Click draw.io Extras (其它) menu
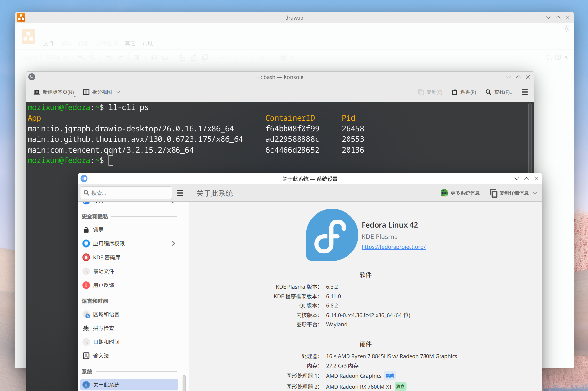 coord(130,43)
